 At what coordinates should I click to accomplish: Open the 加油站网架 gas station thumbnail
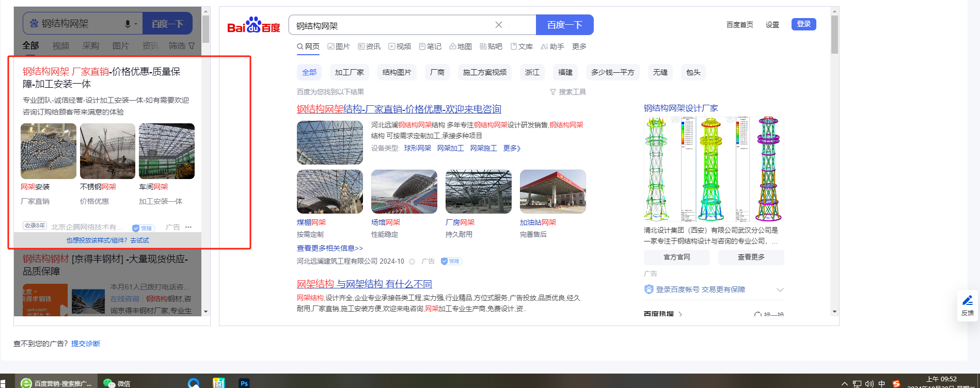(x=553, y=191)
